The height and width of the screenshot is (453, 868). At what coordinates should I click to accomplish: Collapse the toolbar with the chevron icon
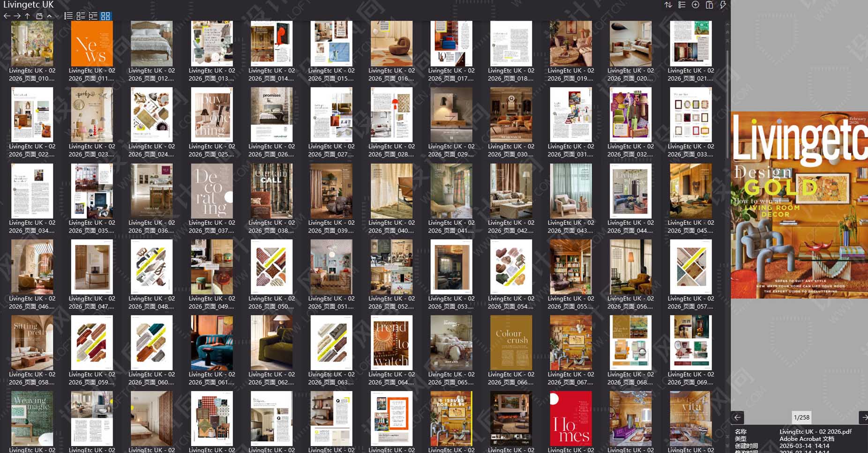49,16
